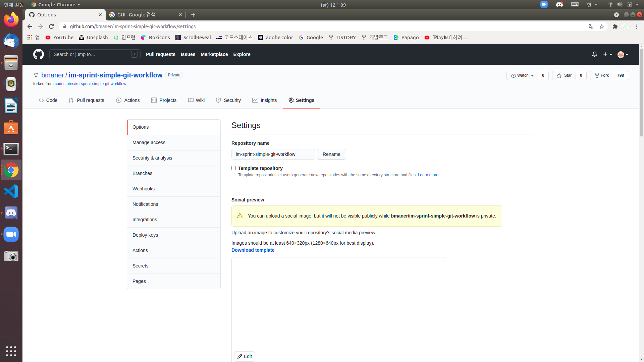This screenshot has width=644, height=362.
Task: Click the Repository name input field
Action: point(273,154)
